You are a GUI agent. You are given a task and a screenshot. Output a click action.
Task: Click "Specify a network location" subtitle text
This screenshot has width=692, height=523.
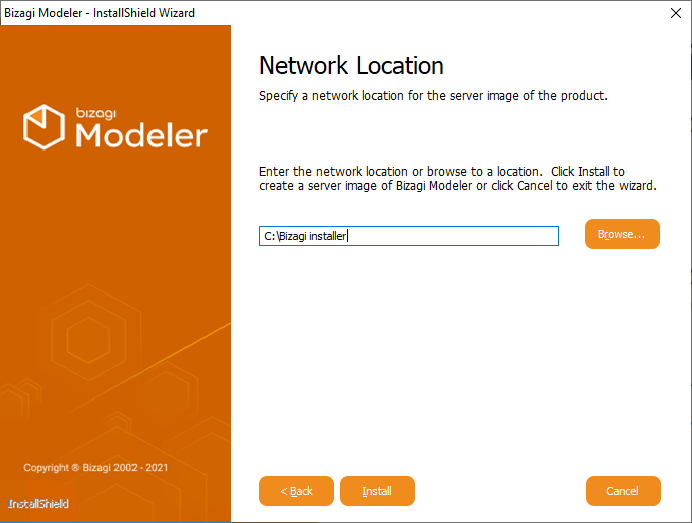(433, 96)
